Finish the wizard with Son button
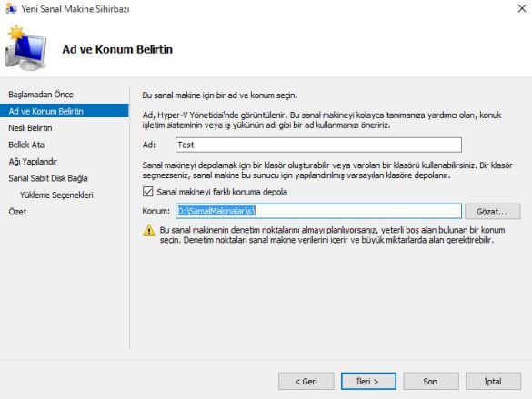 click(430, 382)
